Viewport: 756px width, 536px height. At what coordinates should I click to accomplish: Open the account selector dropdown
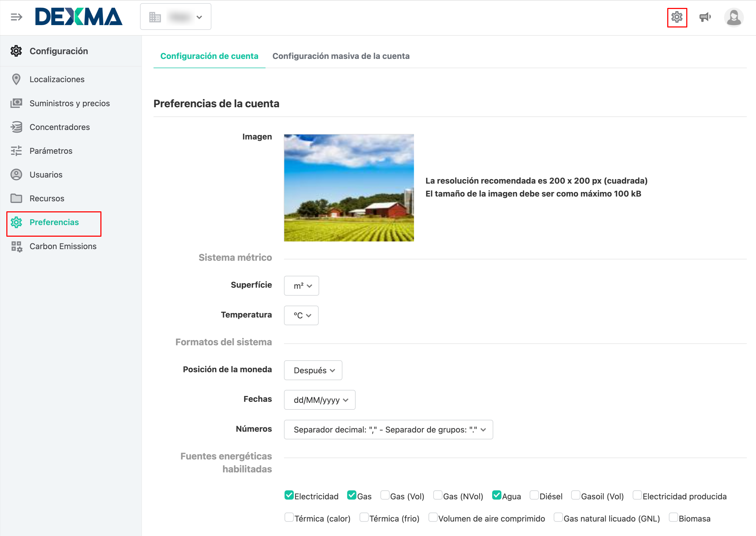coord(176,16)
